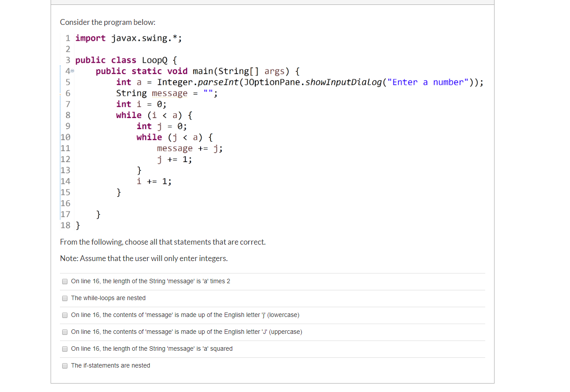Check the 'a' times 2 statement checkbox
This screenshot has width=570, height=392.
(x=65, y=281)
